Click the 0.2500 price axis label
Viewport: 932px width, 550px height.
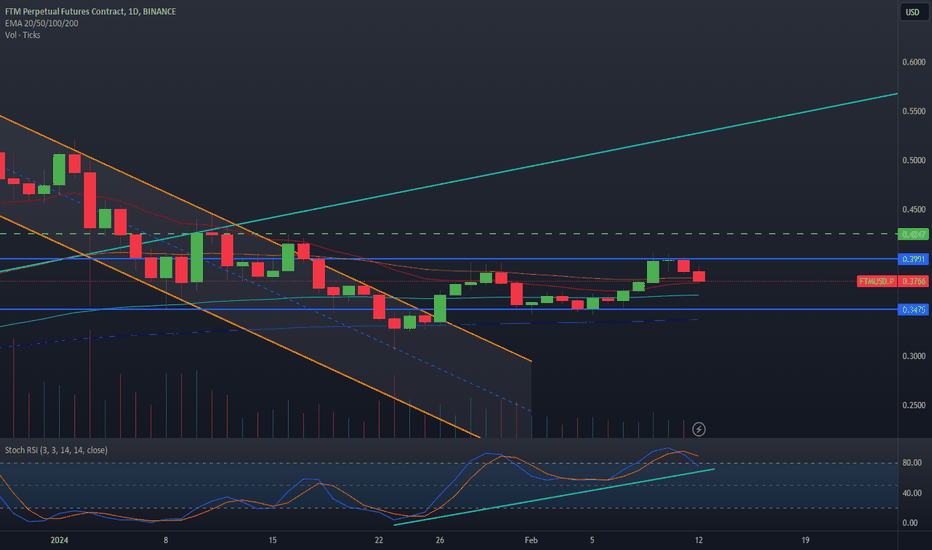[914, 406]
